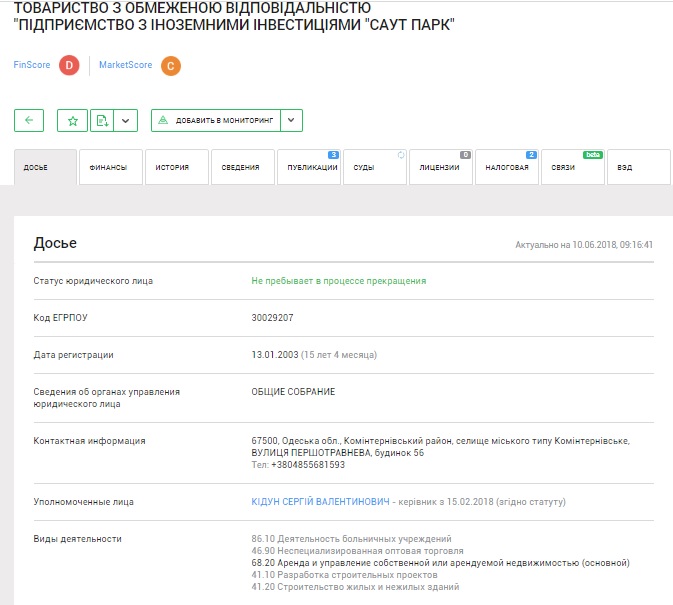
Task: Click the orange MarketScore C badge
Action: tap(171, 66)
